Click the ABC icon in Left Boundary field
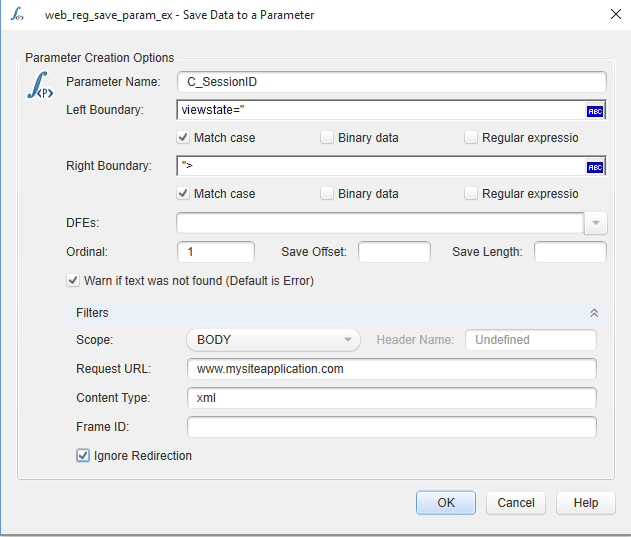631x537 pixels. [594, 111]
